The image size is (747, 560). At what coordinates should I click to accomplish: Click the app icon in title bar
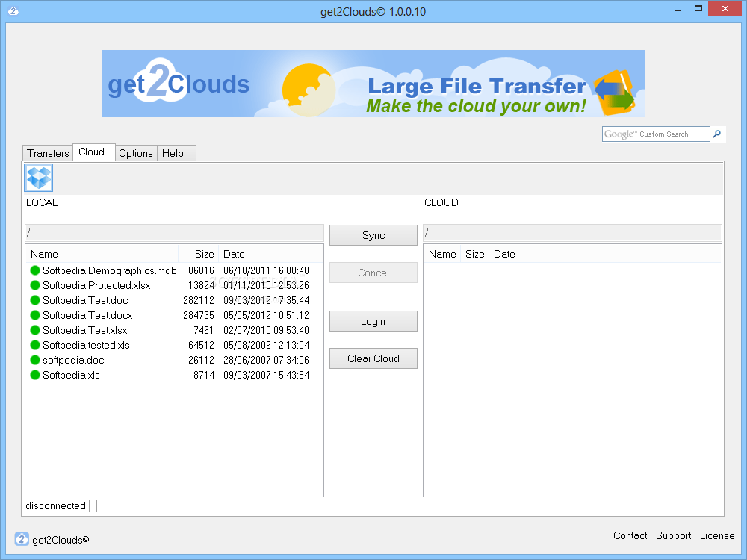tap(13, 11)
